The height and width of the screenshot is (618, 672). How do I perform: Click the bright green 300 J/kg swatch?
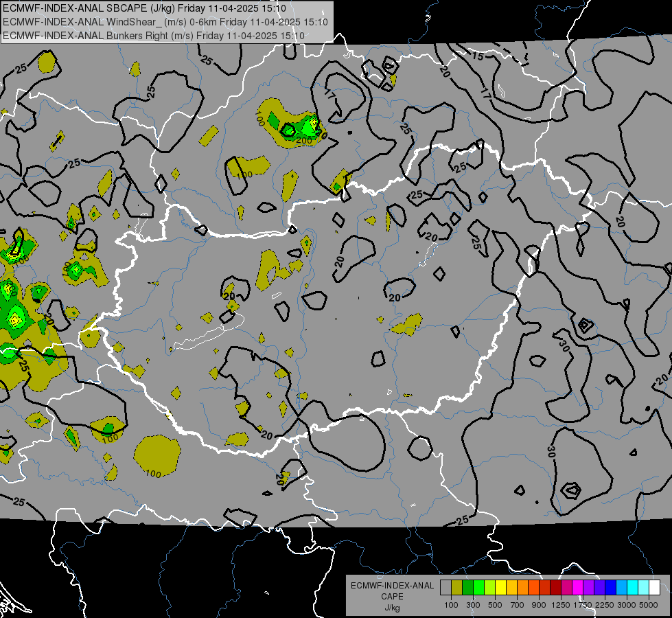point(478,588)
